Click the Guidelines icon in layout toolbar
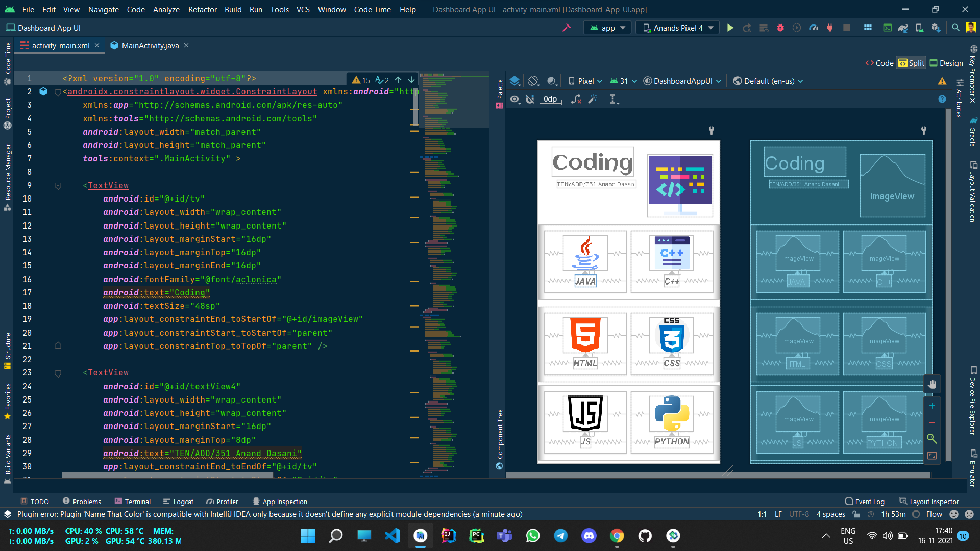The height and width of the screenshot is (551, 980). 614,99
